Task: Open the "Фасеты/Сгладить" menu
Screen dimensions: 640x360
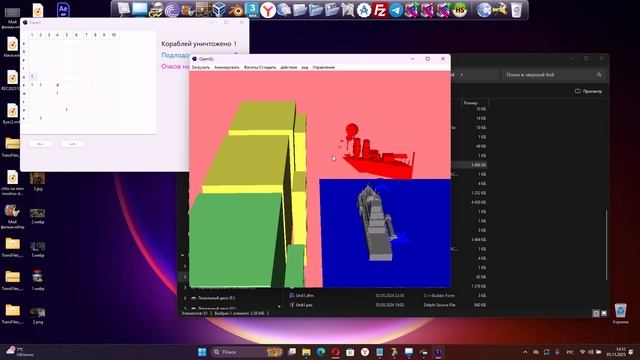Action: click(x=260, y=67)
